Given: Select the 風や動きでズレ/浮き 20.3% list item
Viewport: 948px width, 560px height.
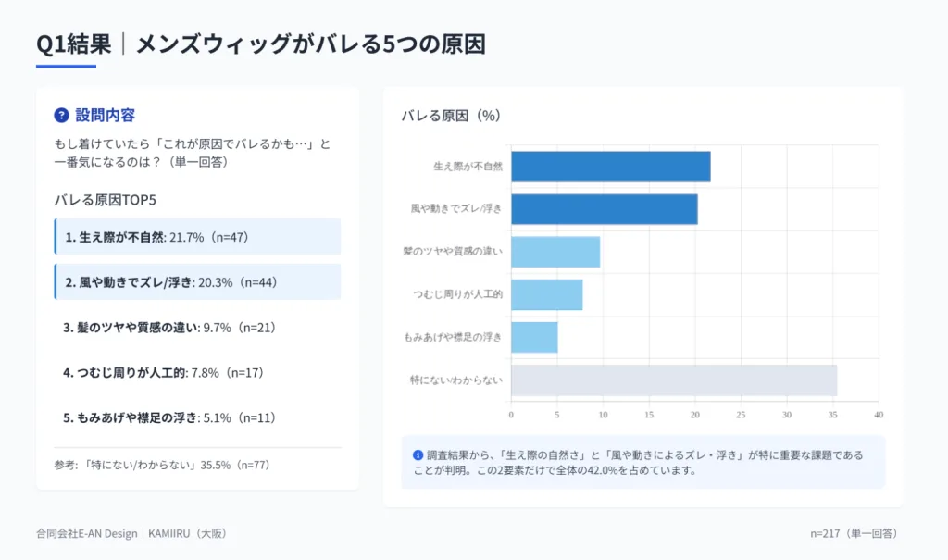Looking at the screenshot, I should click(197, 282).
